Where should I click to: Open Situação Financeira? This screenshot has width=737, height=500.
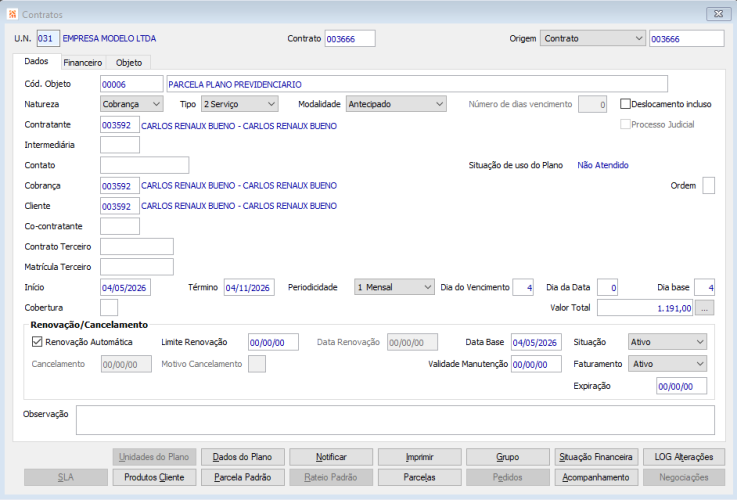pyautogui.click(x=596, y=457)
